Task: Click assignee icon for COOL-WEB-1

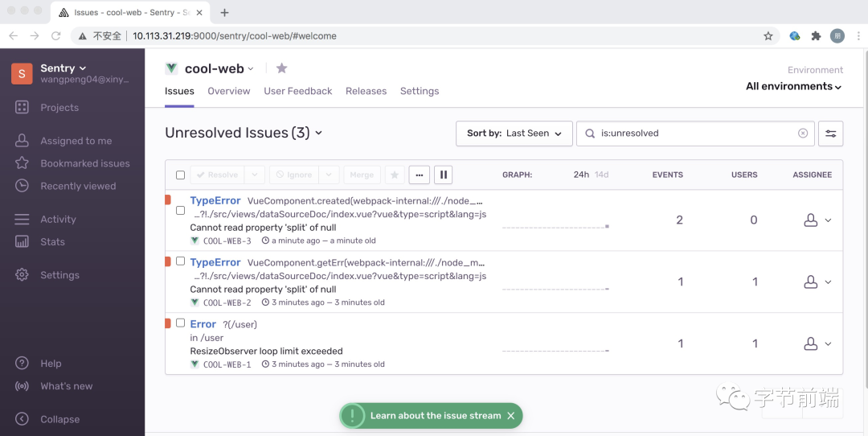Action: coord(810,343)
